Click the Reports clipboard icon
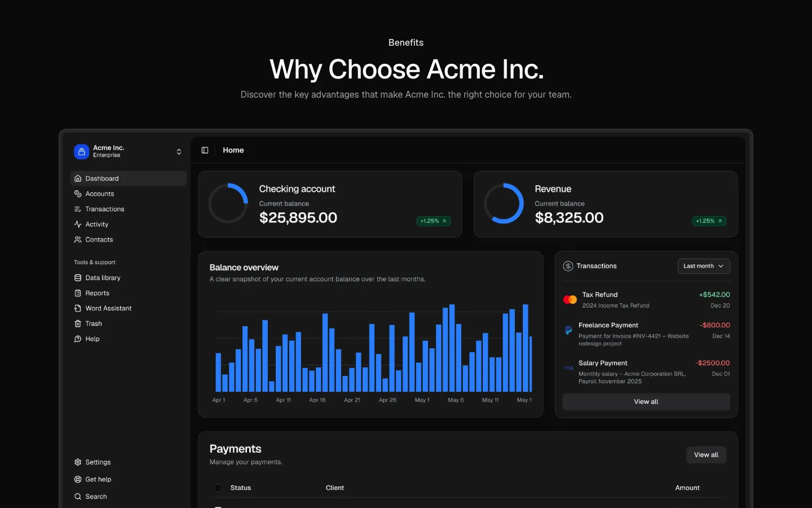This screenshot has width=812, height=508. click(78, 293)
